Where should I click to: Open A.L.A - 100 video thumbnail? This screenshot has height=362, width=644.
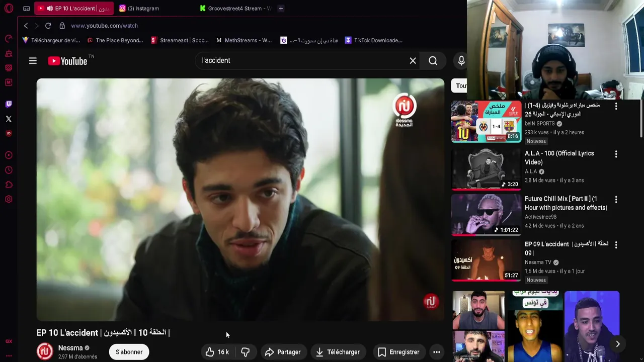tap(486, 169)
